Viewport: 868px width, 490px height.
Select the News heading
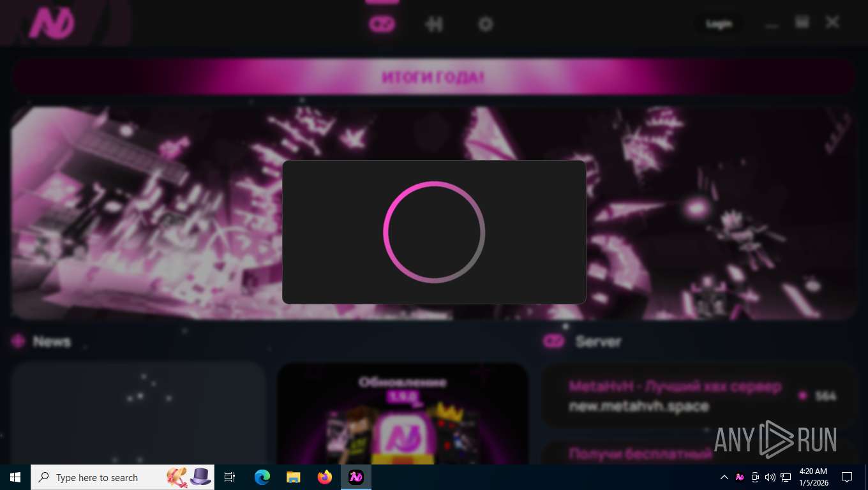coord(52,341)
